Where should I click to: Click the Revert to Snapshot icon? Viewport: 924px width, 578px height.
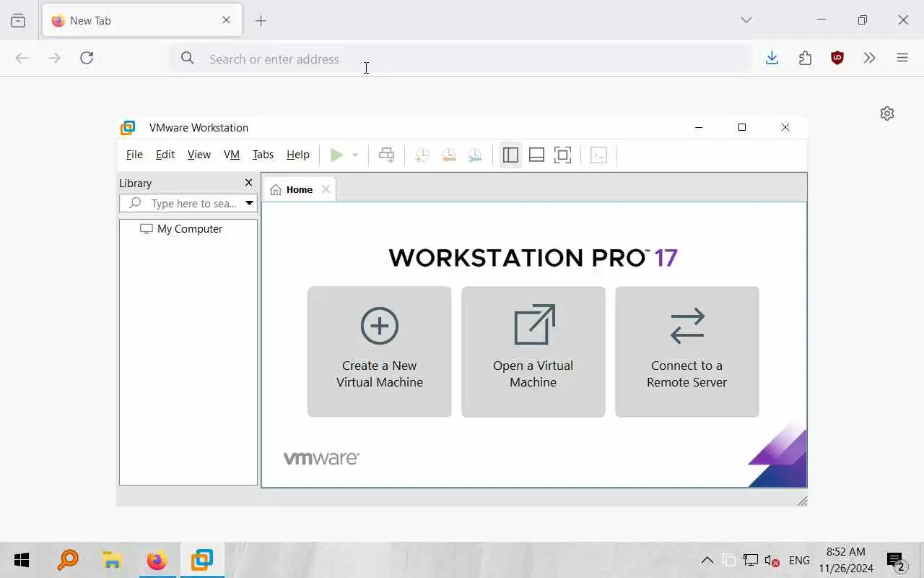449,155
